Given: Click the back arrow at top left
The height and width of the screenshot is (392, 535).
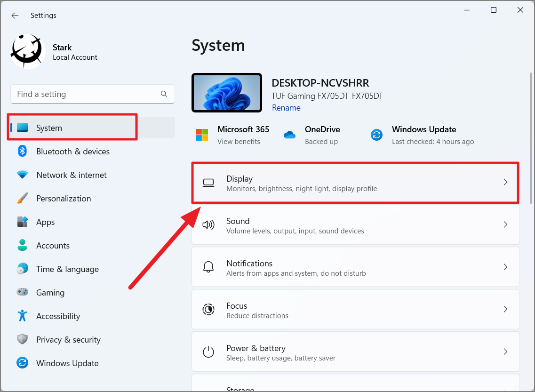Looking at the screenshot, I should pos(15,15).
